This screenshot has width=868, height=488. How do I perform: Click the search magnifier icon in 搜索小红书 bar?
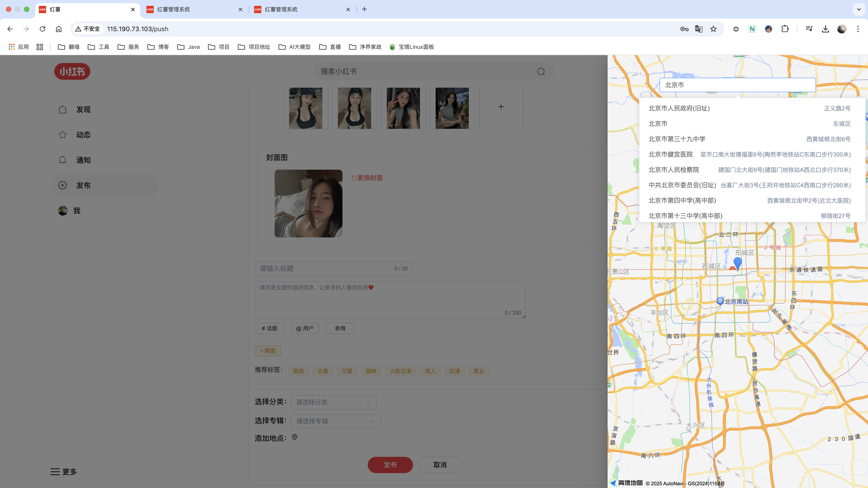click(x=540, y=71)
